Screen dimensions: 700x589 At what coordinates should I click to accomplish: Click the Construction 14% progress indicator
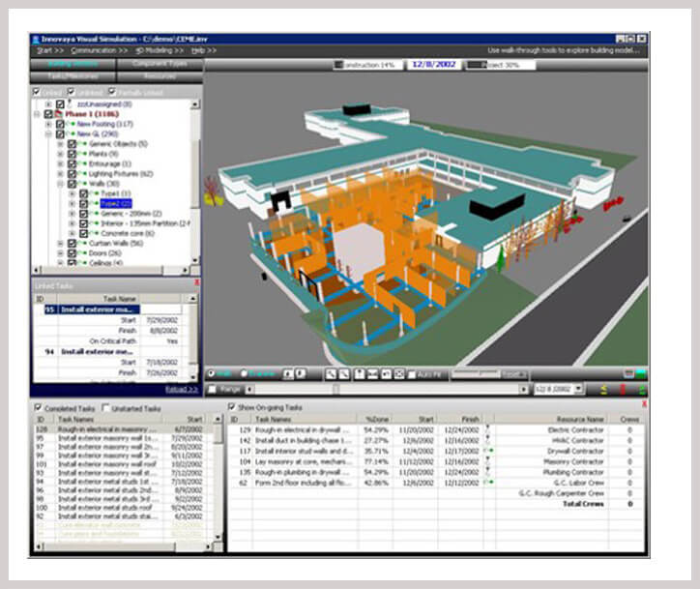click(x=367, y=65)
